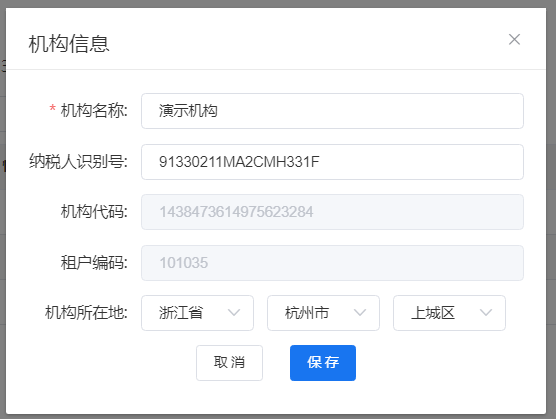This screenshot has width=556, height=419.
Task: Click the red required asterisk beside 机构名称
Action: point(52,108)
